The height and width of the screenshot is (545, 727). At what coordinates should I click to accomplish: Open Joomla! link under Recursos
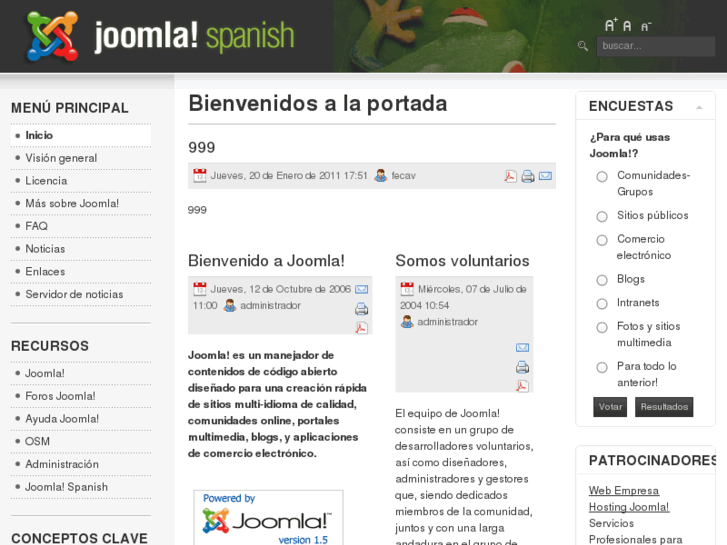click(81, 373)
